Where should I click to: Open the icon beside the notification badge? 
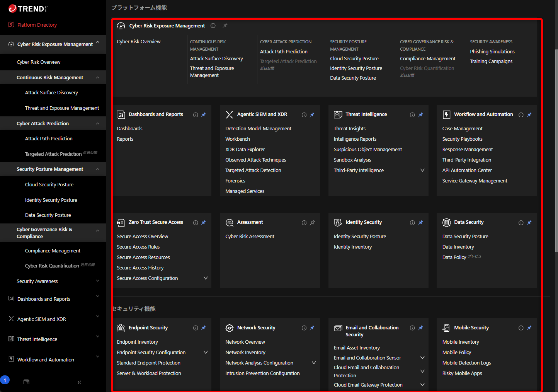[x=26, y=382]
